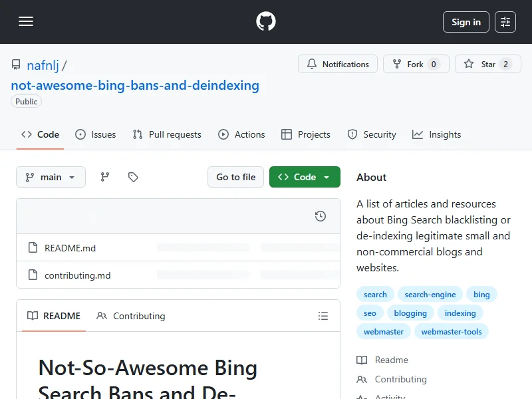Open appearance settings icon in header
This screenshot has height=399, width=532.
coord(505,22)
